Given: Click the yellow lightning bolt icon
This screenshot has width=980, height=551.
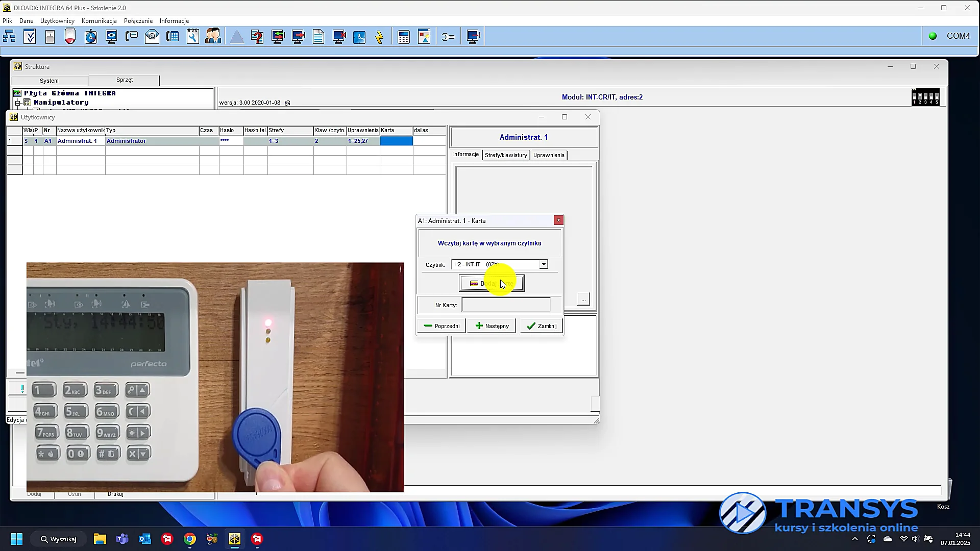Looking at the screenshot, I should point(380,36).
